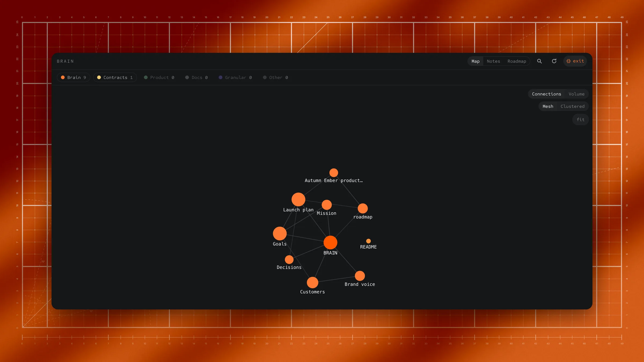Select the small README node
Image resolution: width=644 pixels, height=362 pixels.
tap(368, 241)
